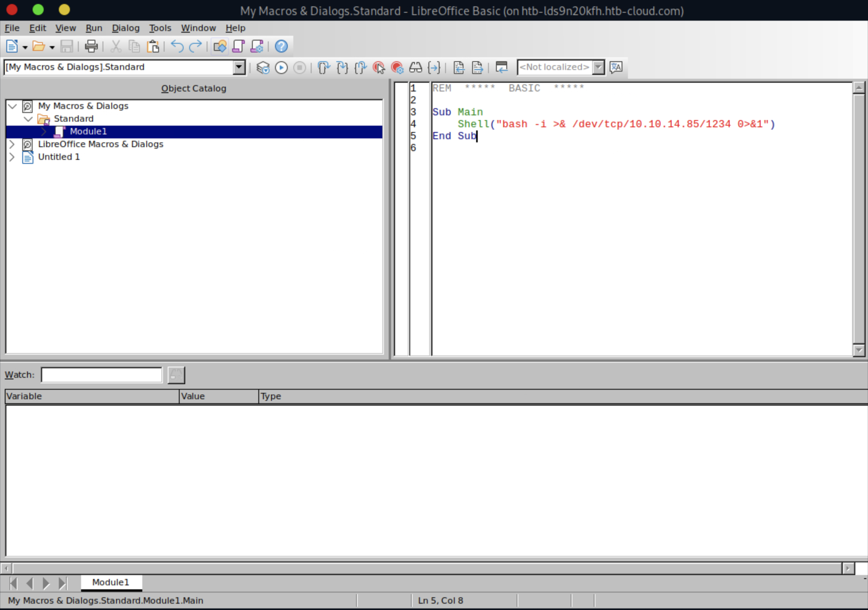868x610 pixels.
Task: Click the editor scrollbar down arrow
Action: (859, 350)
